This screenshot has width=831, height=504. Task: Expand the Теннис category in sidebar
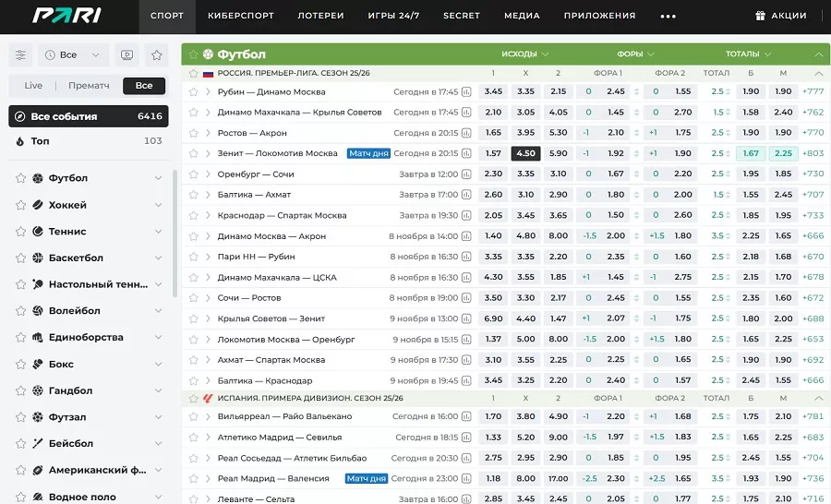click(x=159, y=232)
